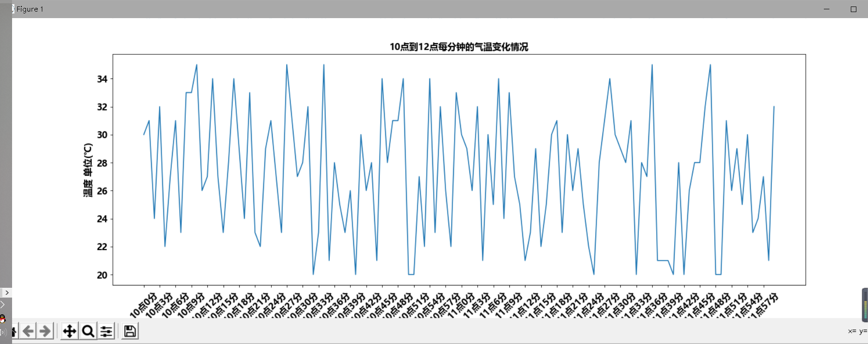The image size is (868, 344).
Task: Save the figure with floppy disk icon
Action: [x=130, y=331]
